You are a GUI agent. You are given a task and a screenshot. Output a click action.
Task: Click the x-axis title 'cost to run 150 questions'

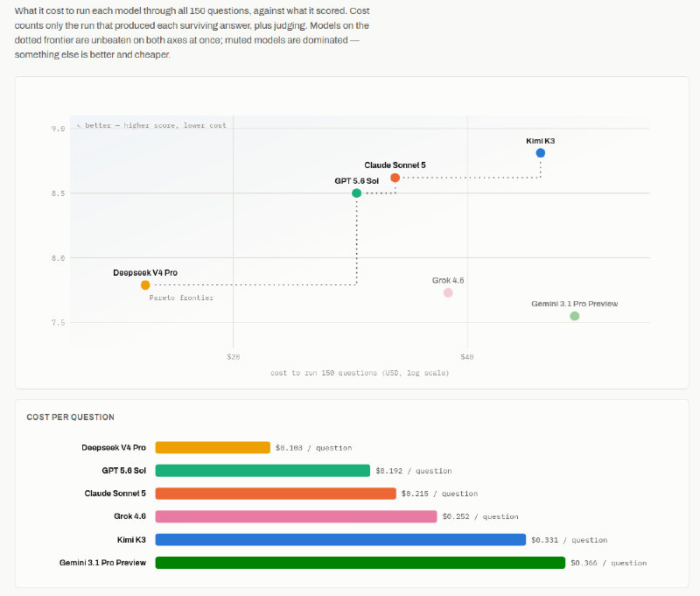[360, 373]
